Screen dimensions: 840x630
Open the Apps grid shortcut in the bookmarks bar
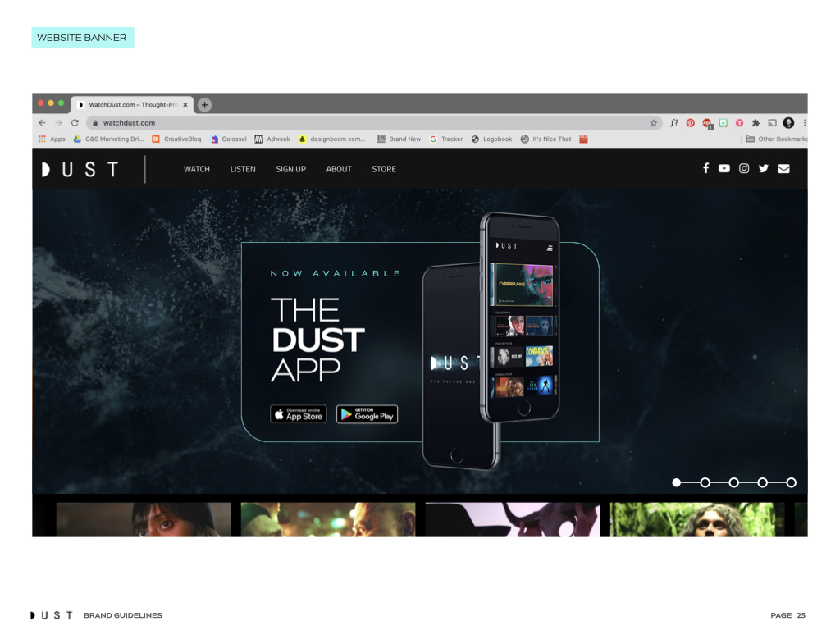[x=52, y=139]
